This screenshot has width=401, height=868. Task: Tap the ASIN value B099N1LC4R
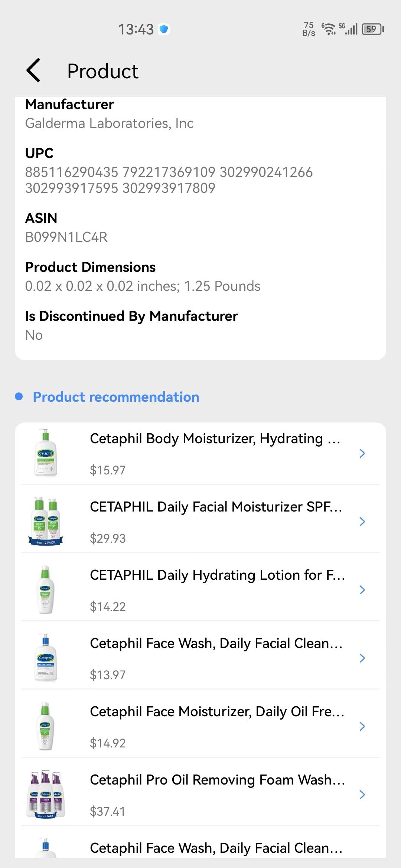pos(66,237)
